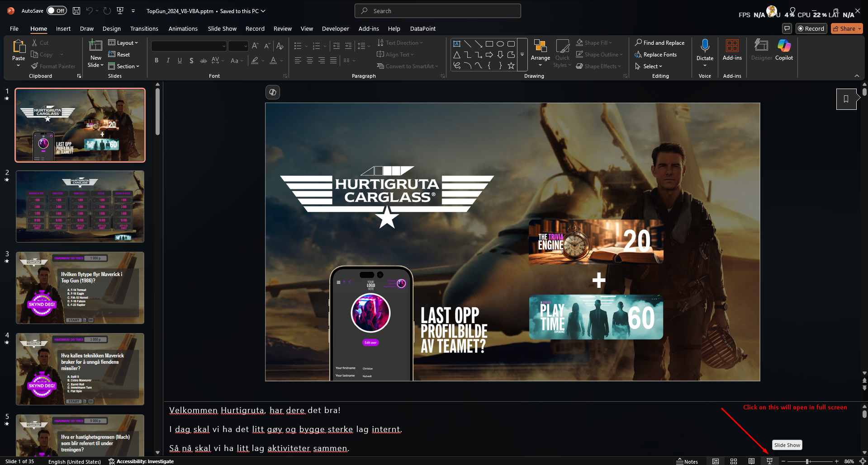Viewport: 868px width, 465px height.
Task: Toggle the Notes pane
Action: (x=687, y=461)
